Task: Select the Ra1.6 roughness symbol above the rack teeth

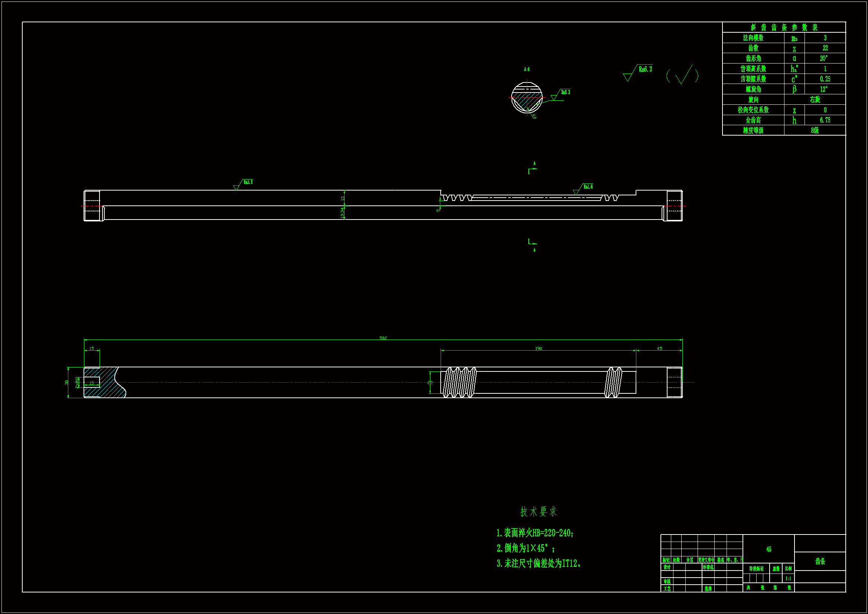Action: pos(583,188)
